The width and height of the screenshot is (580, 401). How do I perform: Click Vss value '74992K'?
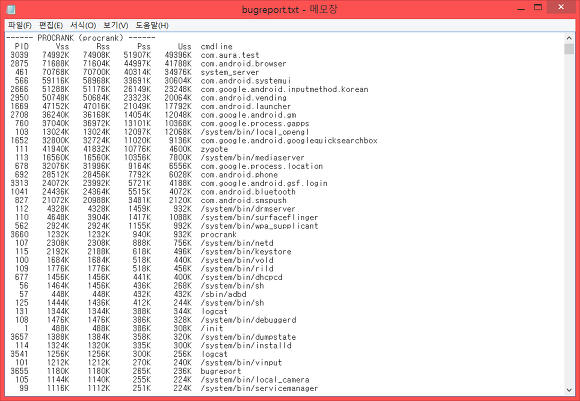(55, 55)
